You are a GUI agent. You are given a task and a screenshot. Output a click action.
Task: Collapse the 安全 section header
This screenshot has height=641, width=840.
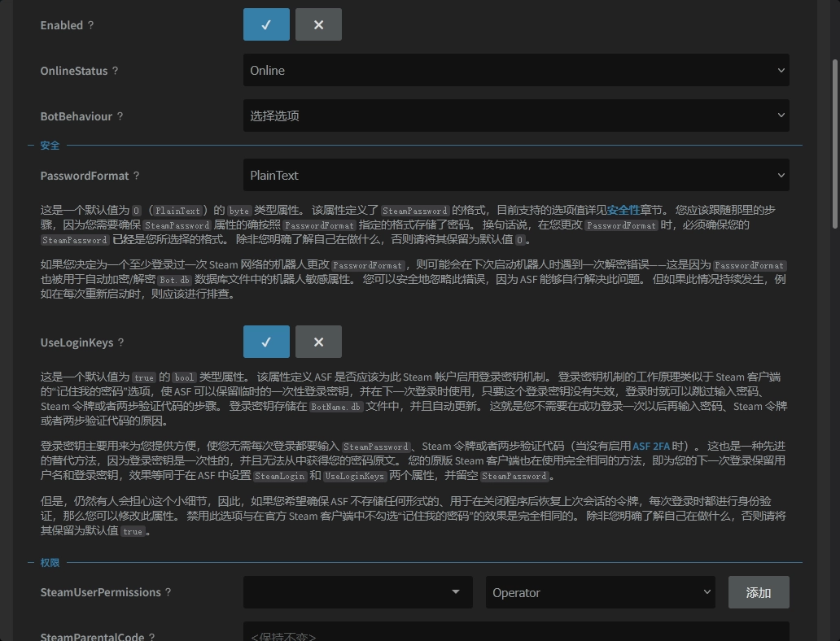(x=50, y=146)
